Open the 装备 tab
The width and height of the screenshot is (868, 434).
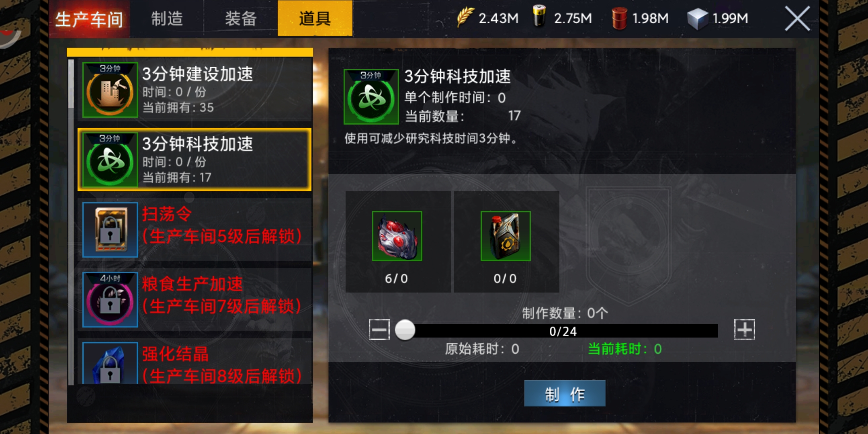241,18
